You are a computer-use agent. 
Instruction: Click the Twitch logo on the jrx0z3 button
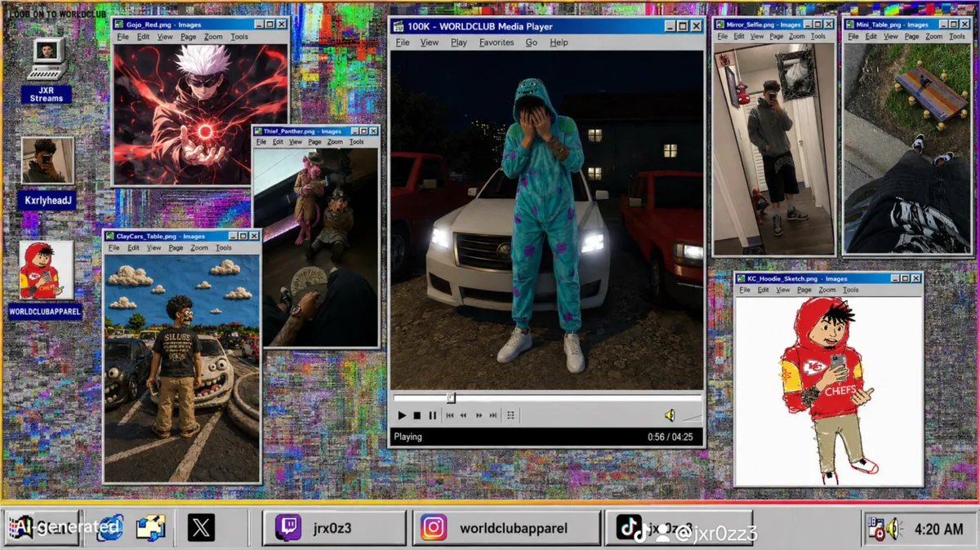[x=287, y=528]
